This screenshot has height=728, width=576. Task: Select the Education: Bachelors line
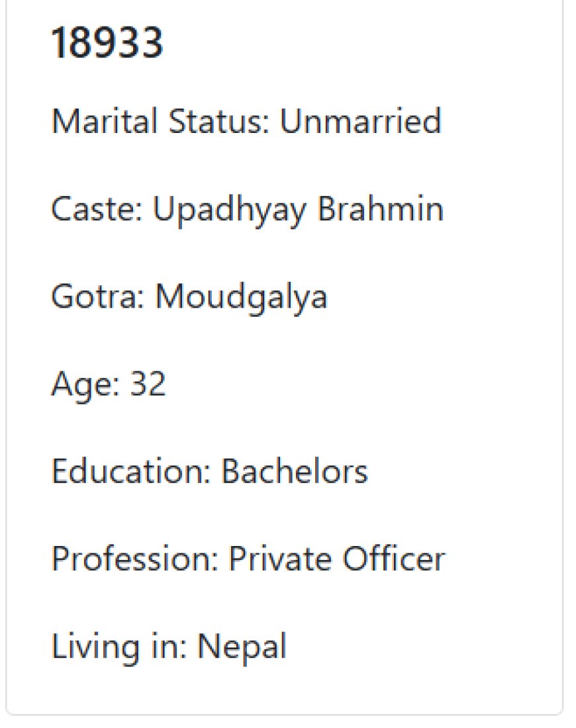(x=209, y=471)
